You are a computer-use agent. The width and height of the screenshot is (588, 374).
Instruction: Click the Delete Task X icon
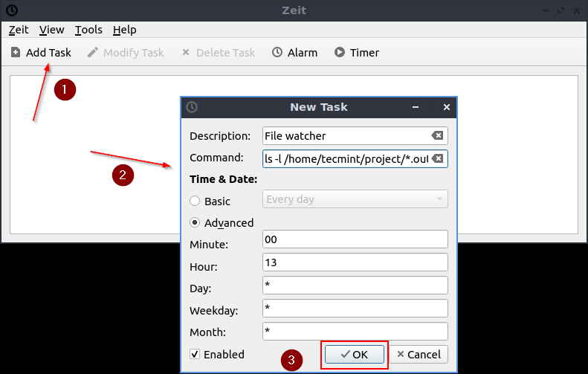point(186,53)
